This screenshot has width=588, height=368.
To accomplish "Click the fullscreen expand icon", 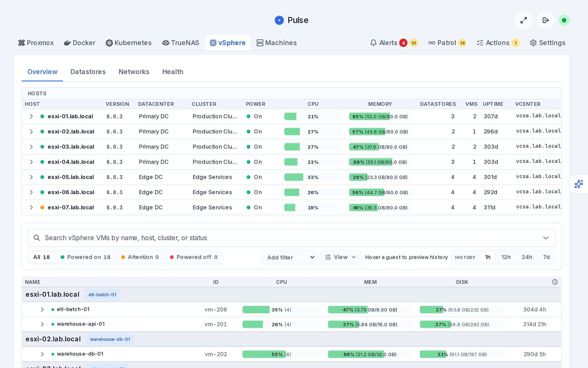I will [x=524, y=20].
